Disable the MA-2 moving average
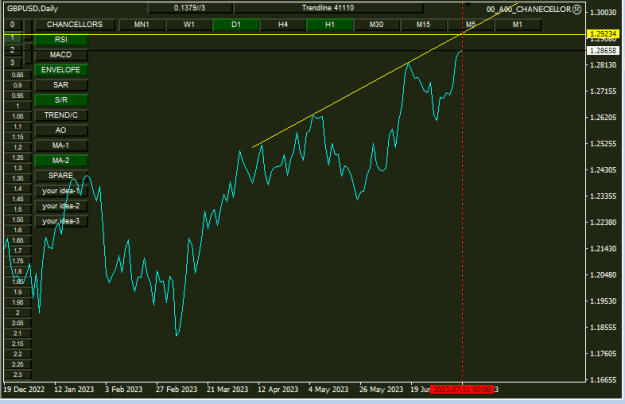 61,161
